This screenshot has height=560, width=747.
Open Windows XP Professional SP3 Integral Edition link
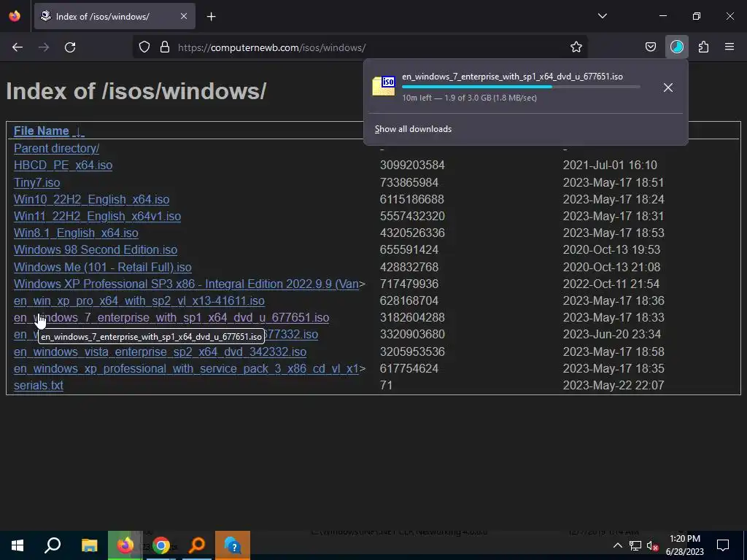point(186,284)
